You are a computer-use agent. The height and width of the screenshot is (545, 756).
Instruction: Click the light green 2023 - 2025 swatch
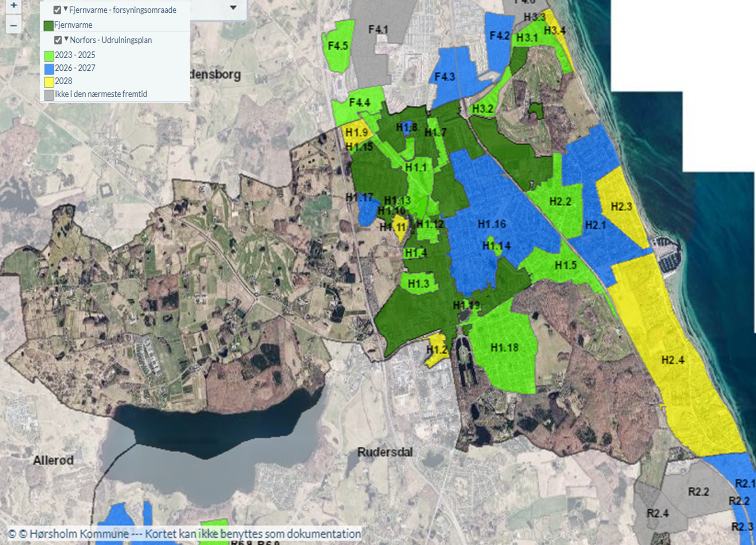(x=49, y=56)
